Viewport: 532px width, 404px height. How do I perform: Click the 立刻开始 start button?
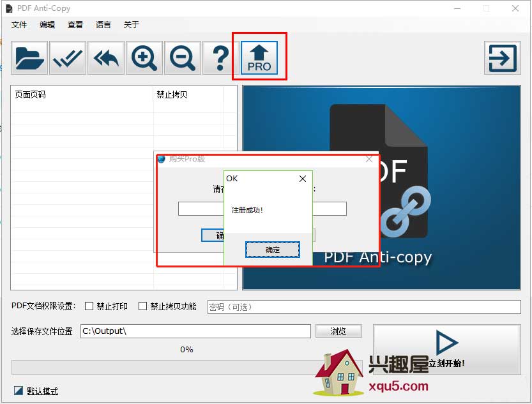click(447, 350)
